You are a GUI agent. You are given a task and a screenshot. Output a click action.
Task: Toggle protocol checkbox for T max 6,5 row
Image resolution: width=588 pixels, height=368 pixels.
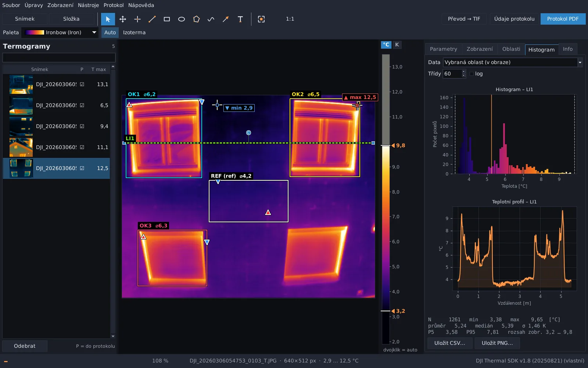pyautogui.click(x=82, y=105)
